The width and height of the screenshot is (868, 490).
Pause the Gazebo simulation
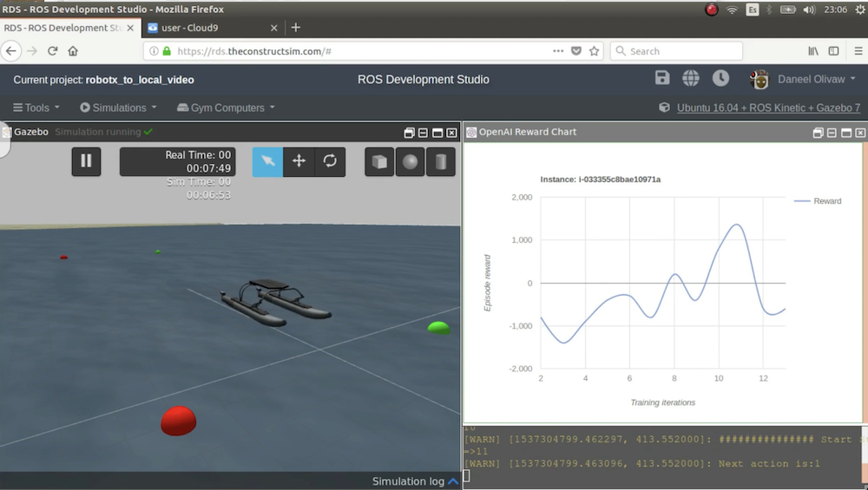(86, 161)
